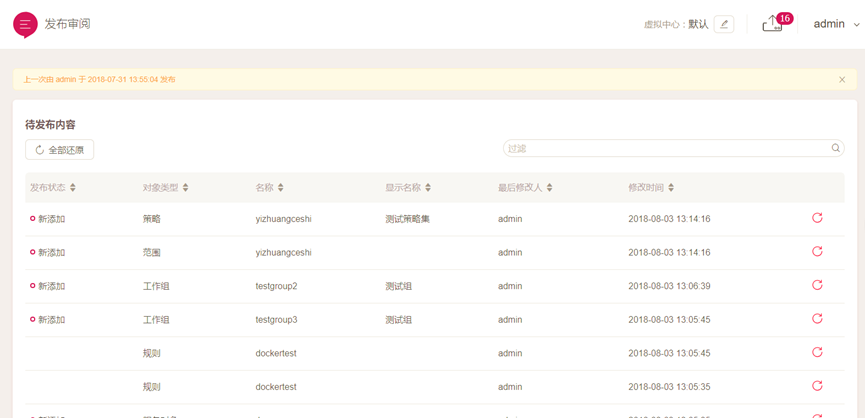Viewport: 865px width, 418px height.
Task: Revert the yizhuangceshi 范围 row
Action: coord(817,252)
